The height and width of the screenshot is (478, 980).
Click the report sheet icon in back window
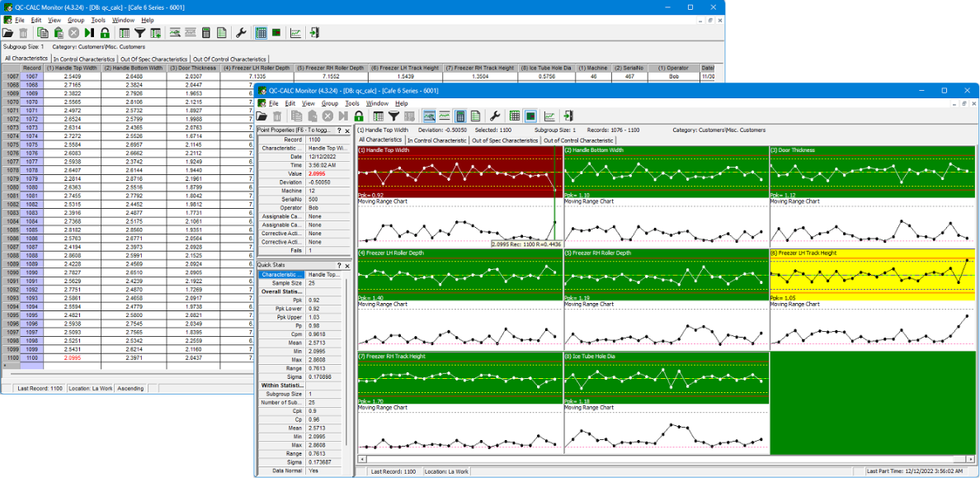[x=221, y=32]
